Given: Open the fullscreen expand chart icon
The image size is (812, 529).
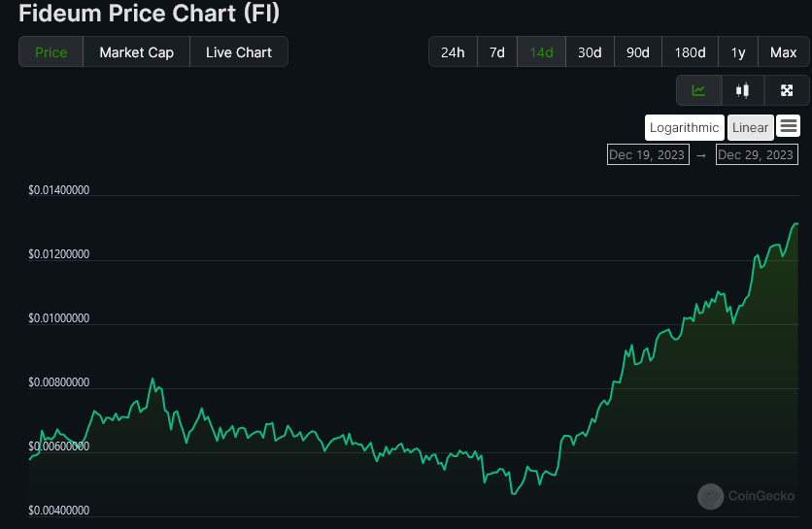Looking at the screenshot, I should (787, 90).
